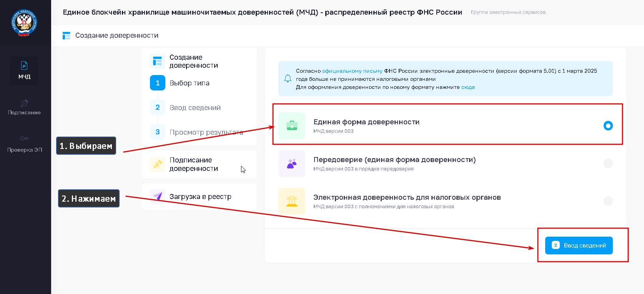644x294 pixels.
Task: Select the Электронная доверенность для налоговых органов radio
Action: coord(608,201)
